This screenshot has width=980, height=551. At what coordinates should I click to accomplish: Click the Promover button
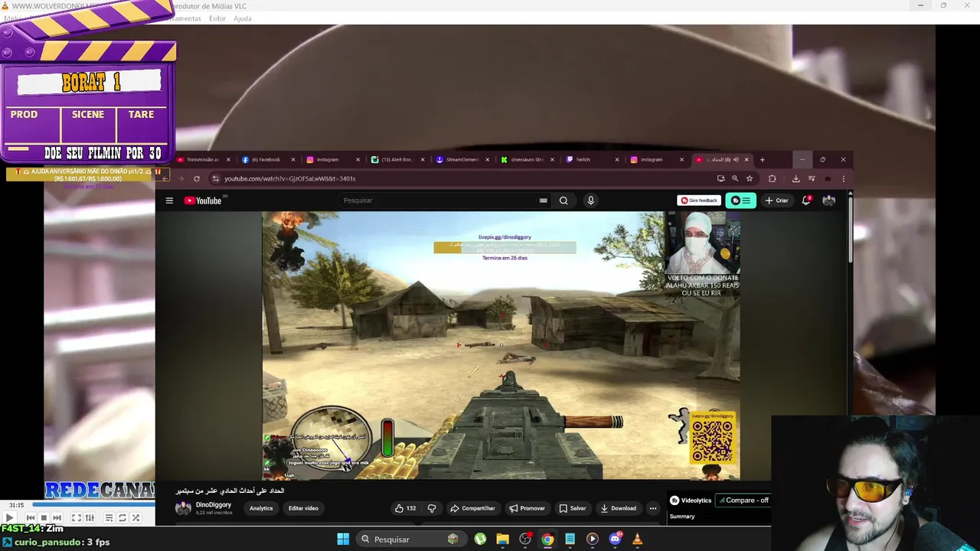[527, 508]
